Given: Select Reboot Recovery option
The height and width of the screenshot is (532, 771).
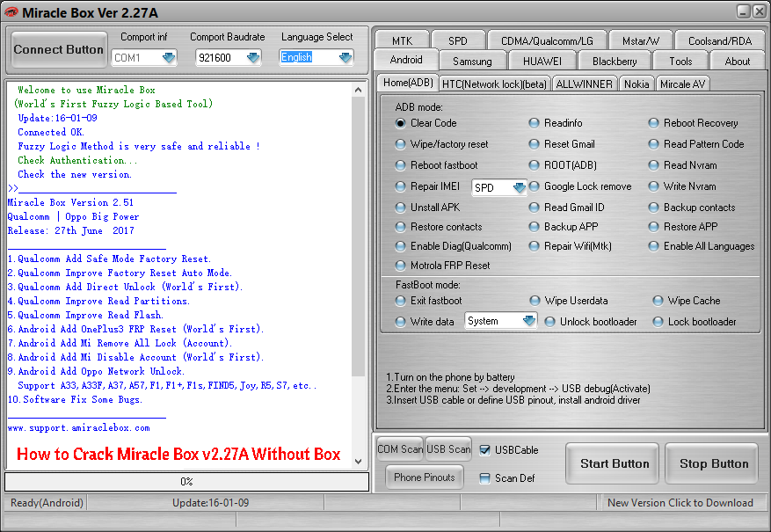Looking at the screenshot, I should pos(653,123).
